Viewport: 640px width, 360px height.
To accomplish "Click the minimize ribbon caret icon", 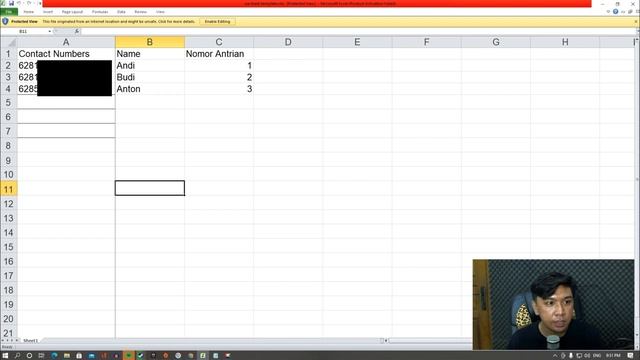I will click(608, 12).
